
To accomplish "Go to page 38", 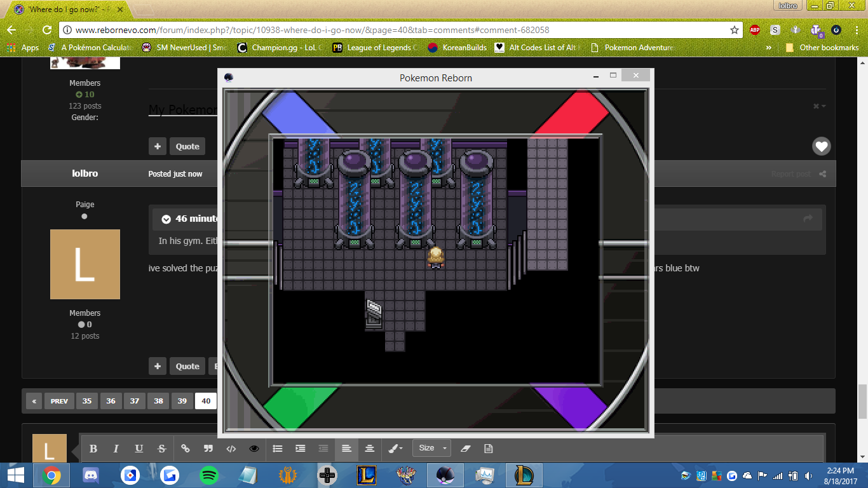I will pos(158,401).
